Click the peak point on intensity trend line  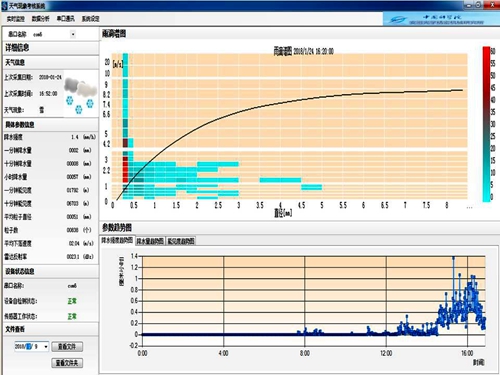[x=453, y=257]
